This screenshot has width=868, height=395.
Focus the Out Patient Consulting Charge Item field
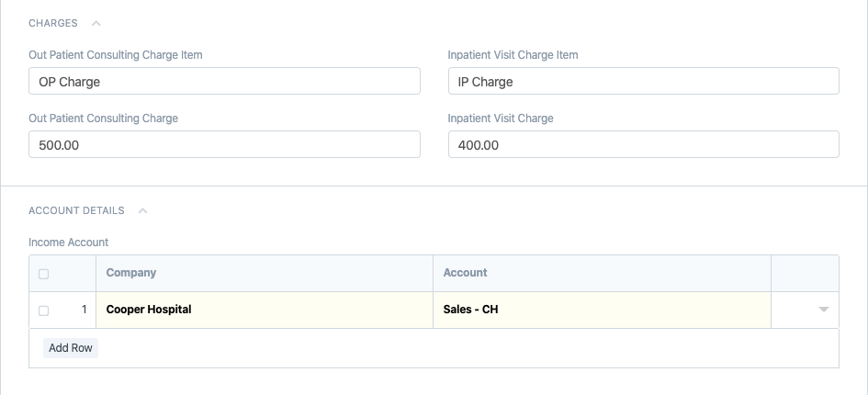(x=224, y=81)
